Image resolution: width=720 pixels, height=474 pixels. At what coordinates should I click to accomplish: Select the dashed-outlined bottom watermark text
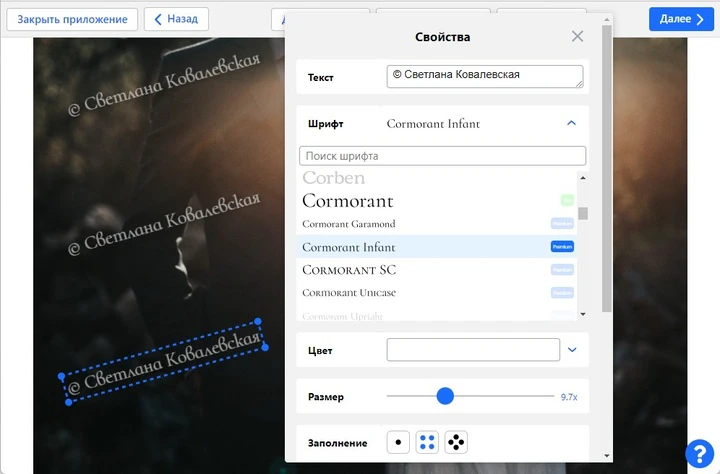point(163,362)
